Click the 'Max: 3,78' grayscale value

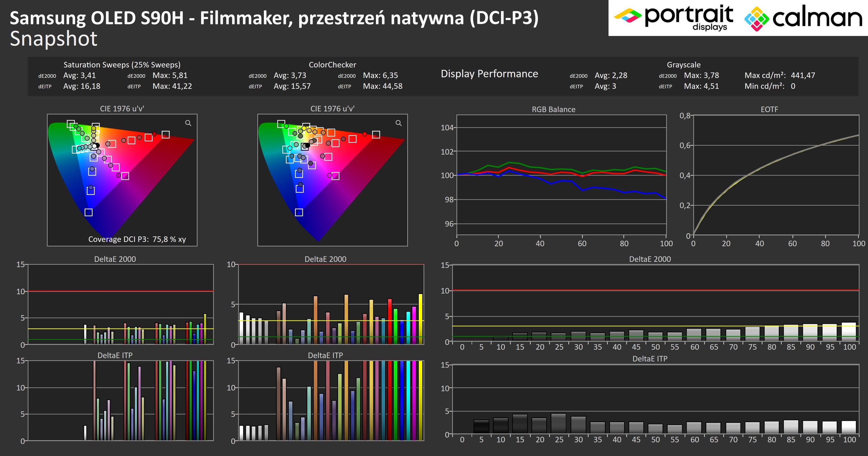click(x=702, y=75)
